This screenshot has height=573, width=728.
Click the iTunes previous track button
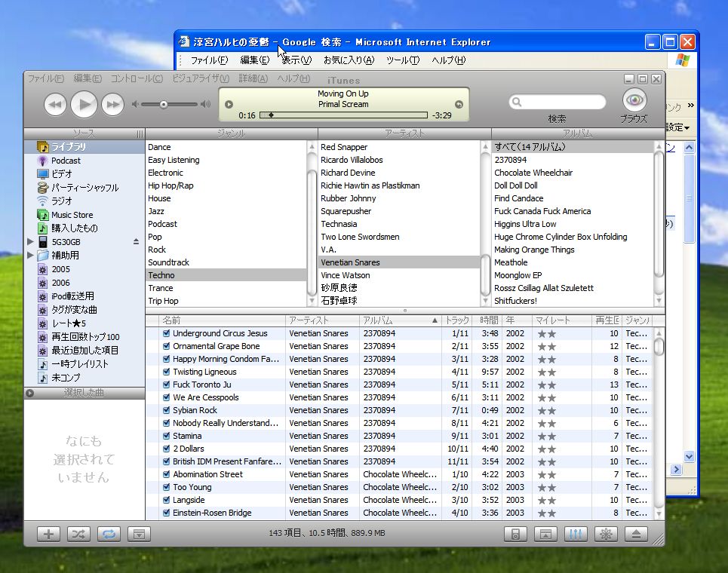55,104
